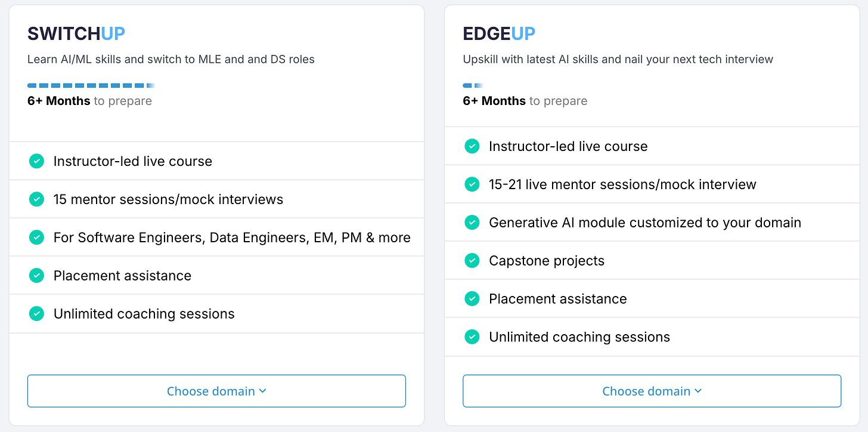Click chevron arrow in EdgeUp Choose domain

pyautogui.click(x=699, y=391)
